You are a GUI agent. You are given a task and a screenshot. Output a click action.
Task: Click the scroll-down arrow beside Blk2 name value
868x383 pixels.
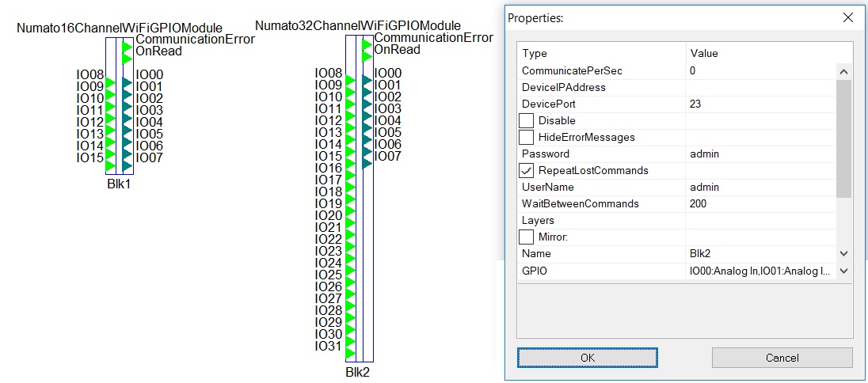coord(843,253)
